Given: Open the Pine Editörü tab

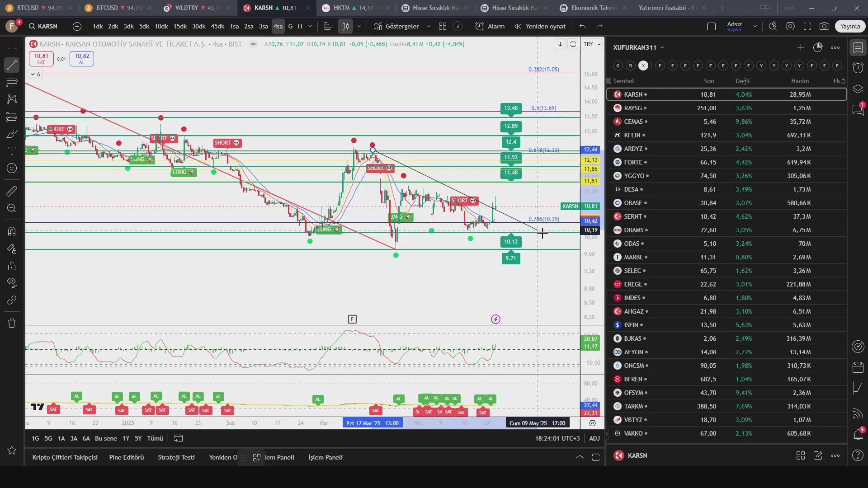Looking at the screenshot, I should click(127, 457).
